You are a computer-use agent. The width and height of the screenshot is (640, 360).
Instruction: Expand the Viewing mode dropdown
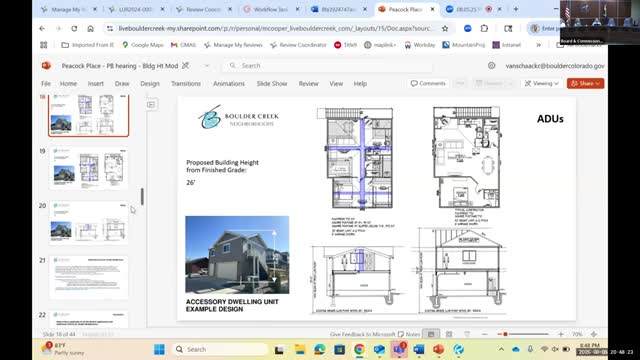[x=541, y=83]
